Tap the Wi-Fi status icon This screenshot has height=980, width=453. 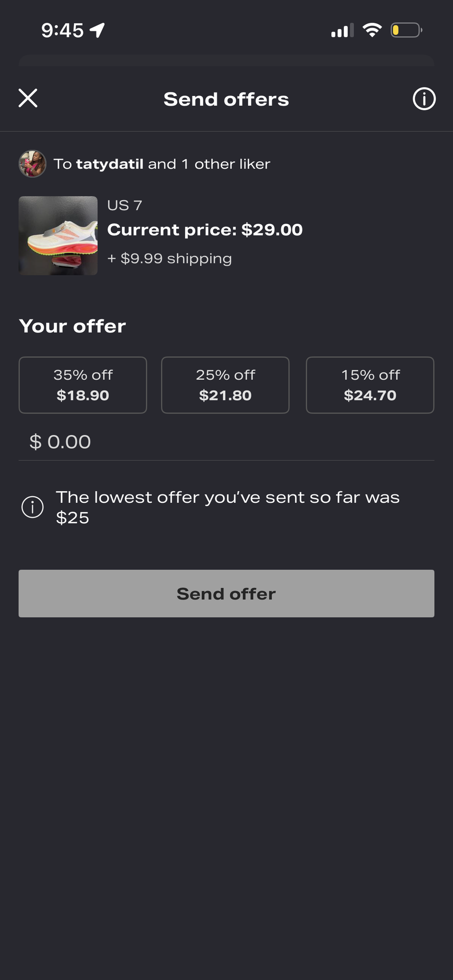(372, 30)
